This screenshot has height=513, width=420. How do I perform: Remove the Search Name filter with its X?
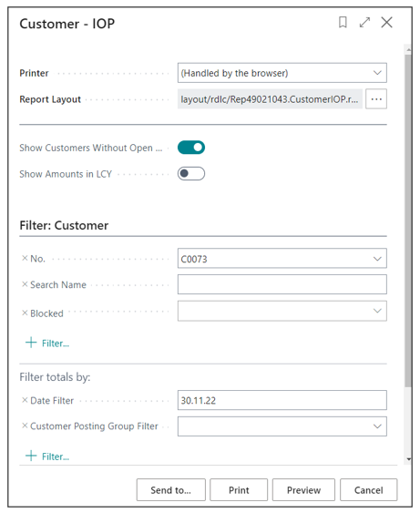coord(25,284)
